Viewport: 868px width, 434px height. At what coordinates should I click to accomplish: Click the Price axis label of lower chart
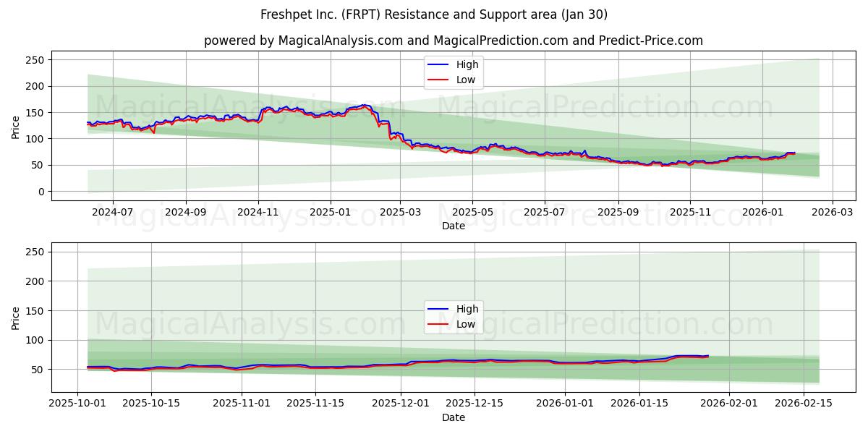point(16,318)
